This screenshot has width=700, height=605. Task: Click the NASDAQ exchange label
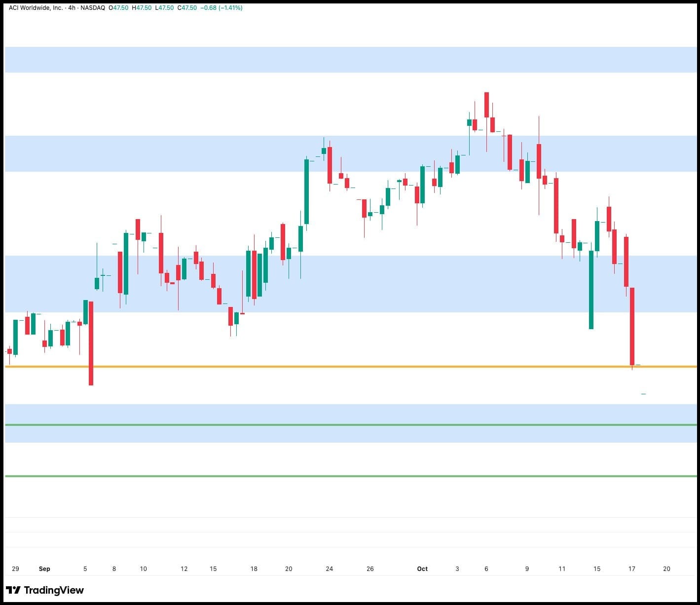pyautogui.click(x=93, y=8)
